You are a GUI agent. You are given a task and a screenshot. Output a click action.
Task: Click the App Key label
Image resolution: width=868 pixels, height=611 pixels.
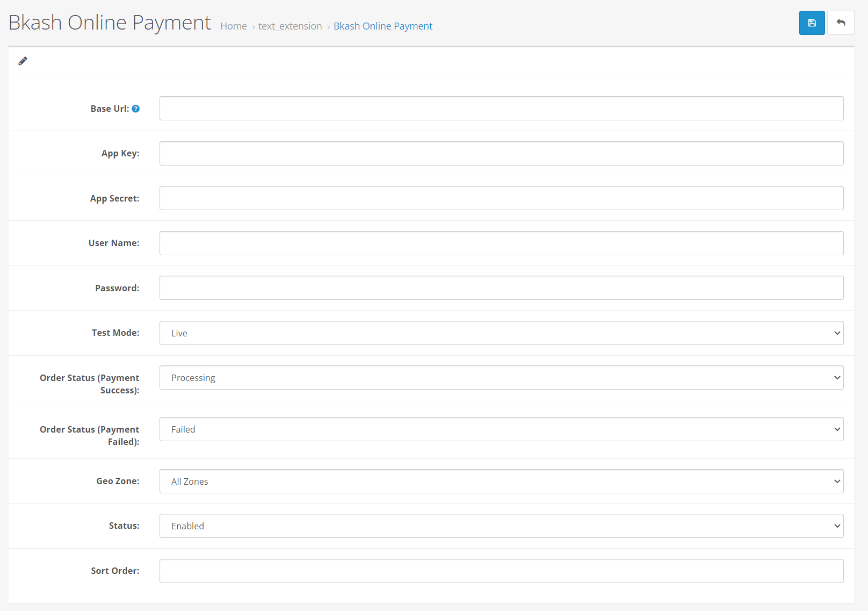(x=120, y=153)
